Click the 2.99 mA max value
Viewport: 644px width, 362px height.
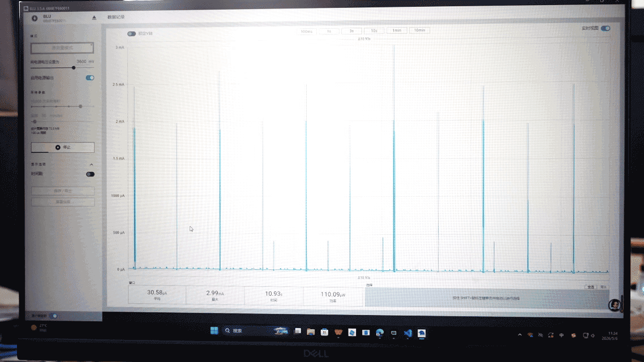[x=215, y=293]
